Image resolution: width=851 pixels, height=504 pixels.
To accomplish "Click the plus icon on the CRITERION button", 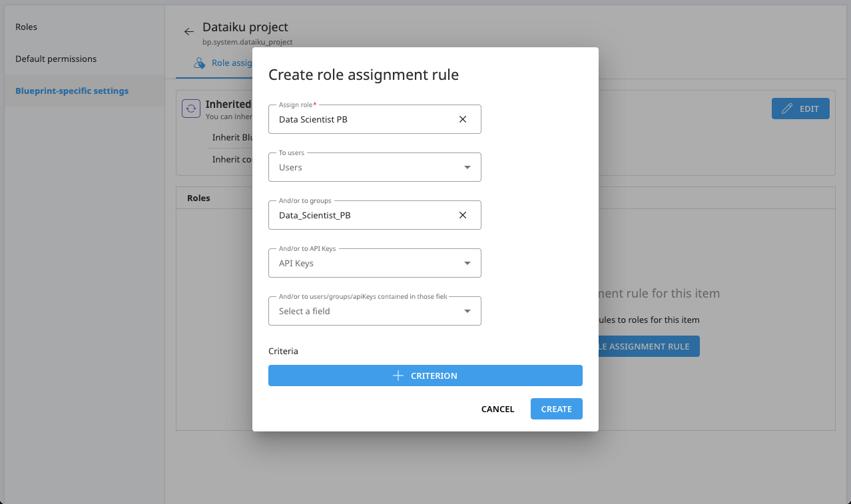I will (397, 375).
